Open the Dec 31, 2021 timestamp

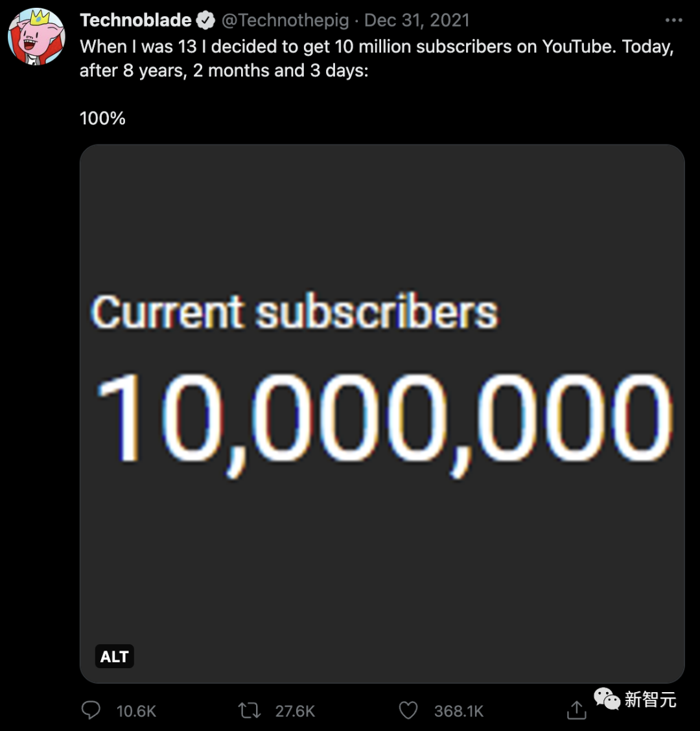coord(417,20)
